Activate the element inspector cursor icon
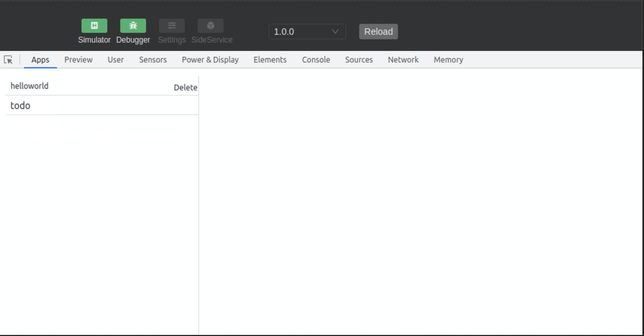Screen dimensions: 644x336 click(8, 60)
